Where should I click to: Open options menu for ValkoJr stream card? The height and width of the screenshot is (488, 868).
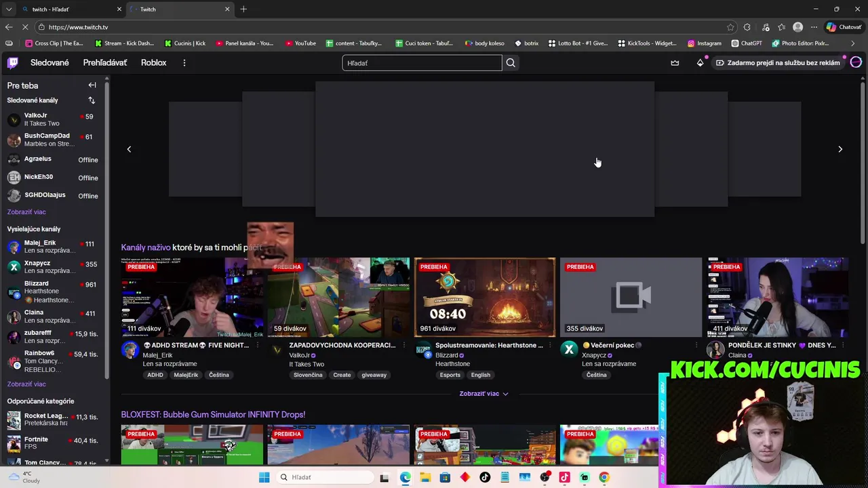click(x=403, y=346)
